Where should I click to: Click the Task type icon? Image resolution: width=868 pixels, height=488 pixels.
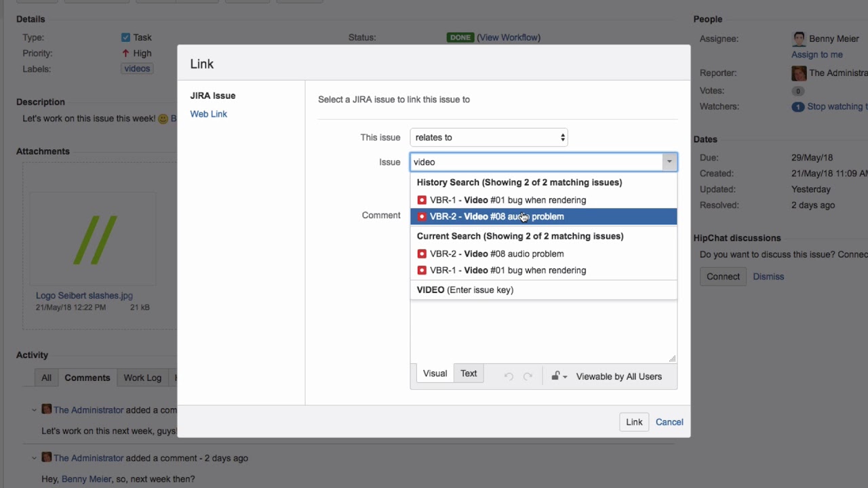pos(125,37)
